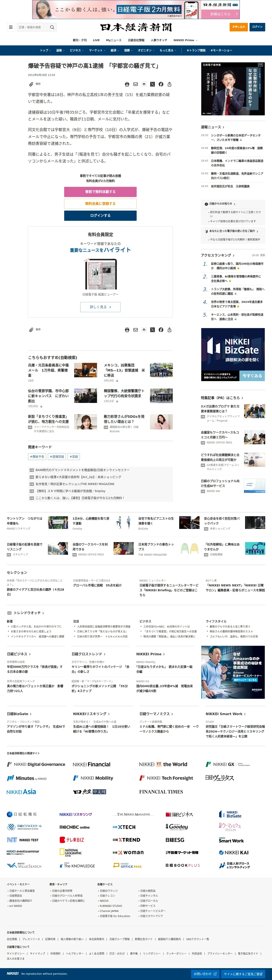The height and width of the screenshot is (980, 272).
Task: Open the Myニュース menu item
Action: coord(114,40)
